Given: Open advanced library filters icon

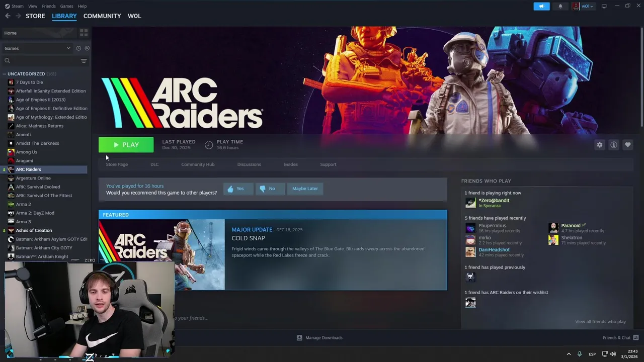Looking at the screenshot, I should (x=84, y=61).
